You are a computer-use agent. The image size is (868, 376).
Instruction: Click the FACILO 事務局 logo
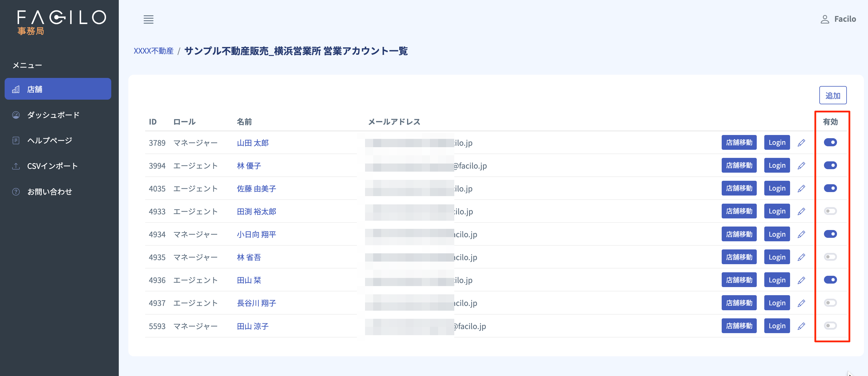(62, 22)
